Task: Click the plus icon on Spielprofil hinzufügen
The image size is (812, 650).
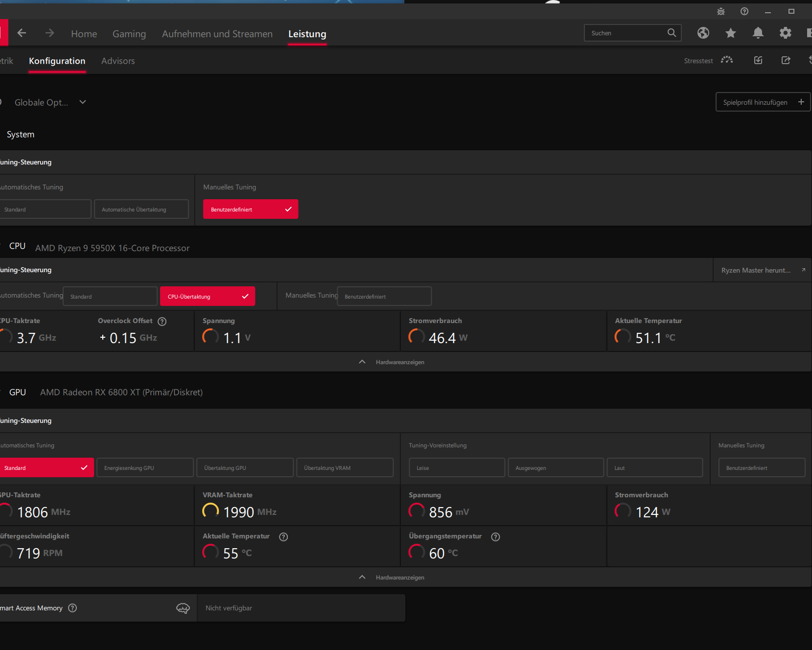Action: [801, 102]
